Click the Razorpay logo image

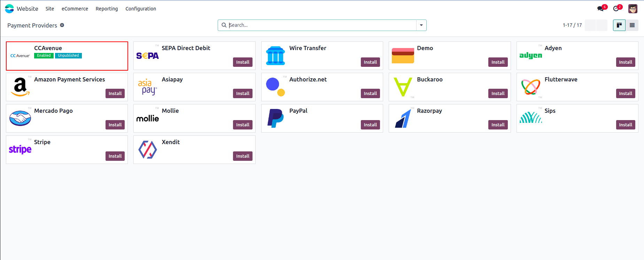403,118
